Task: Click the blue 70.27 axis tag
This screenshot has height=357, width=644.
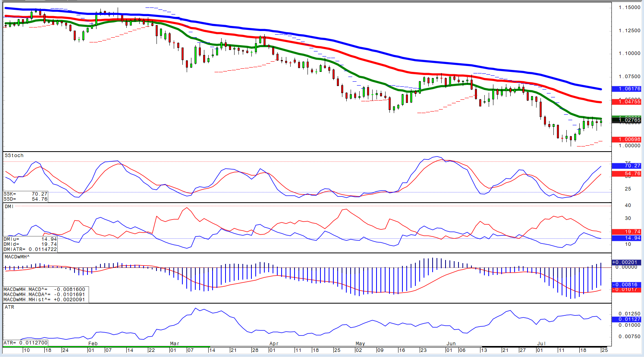Action: click(x=627, y=166)
